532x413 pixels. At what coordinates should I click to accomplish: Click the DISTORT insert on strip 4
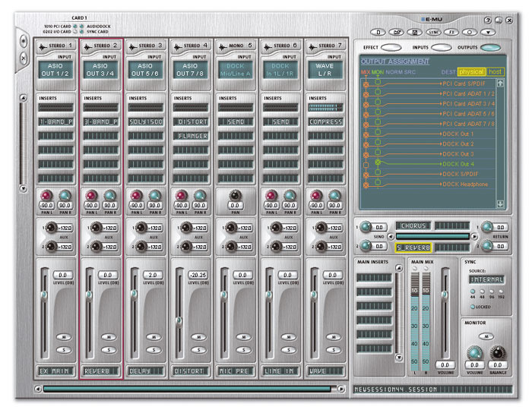[x=192, y=121]
